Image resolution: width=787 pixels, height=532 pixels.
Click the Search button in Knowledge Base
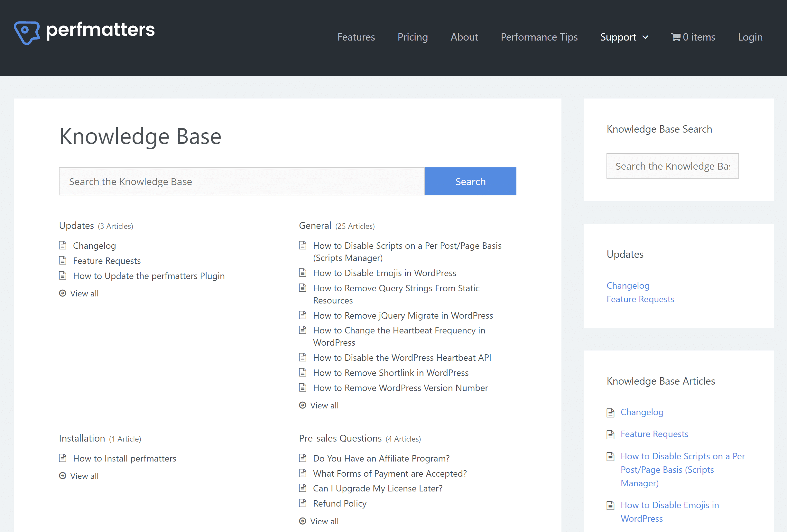tap(471, 181)
